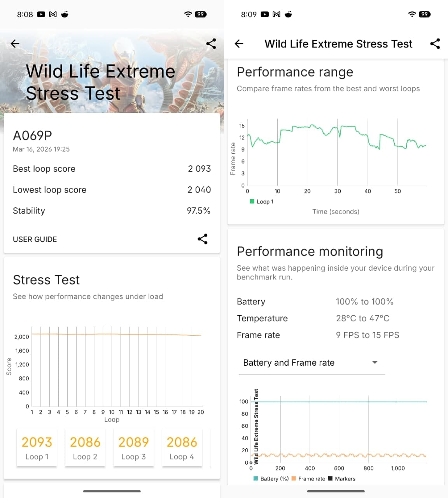Click the dropdown arrow next to Battery and Frame rate

click(x=375, y=362)
